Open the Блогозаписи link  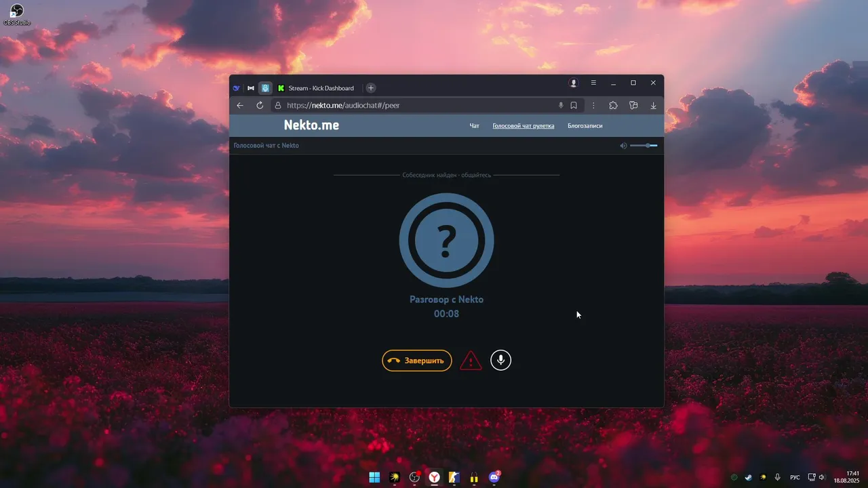coord(585,126)
